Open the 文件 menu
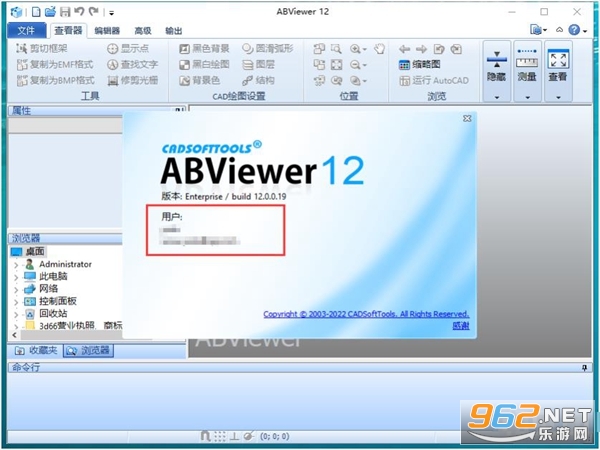 pos(26,31)
